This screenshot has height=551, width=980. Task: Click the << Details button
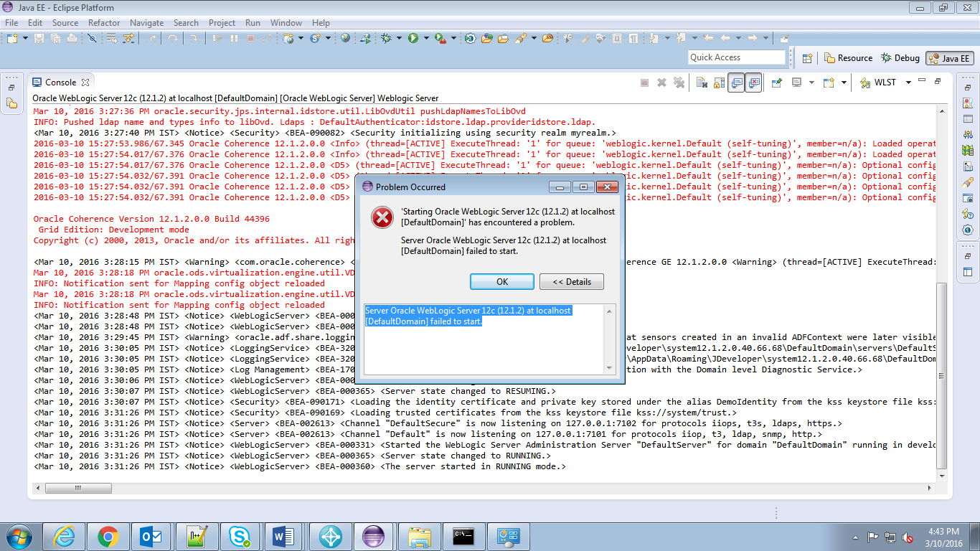pos(572,281)
